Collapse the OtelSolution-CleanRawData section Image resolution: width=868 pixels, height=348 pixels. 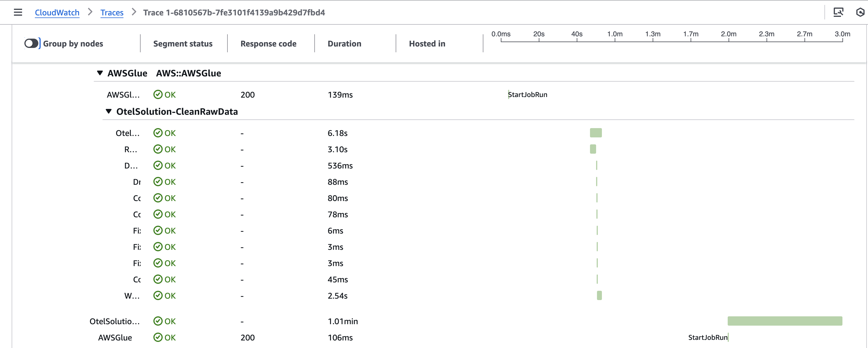click(x=109, y=111)
